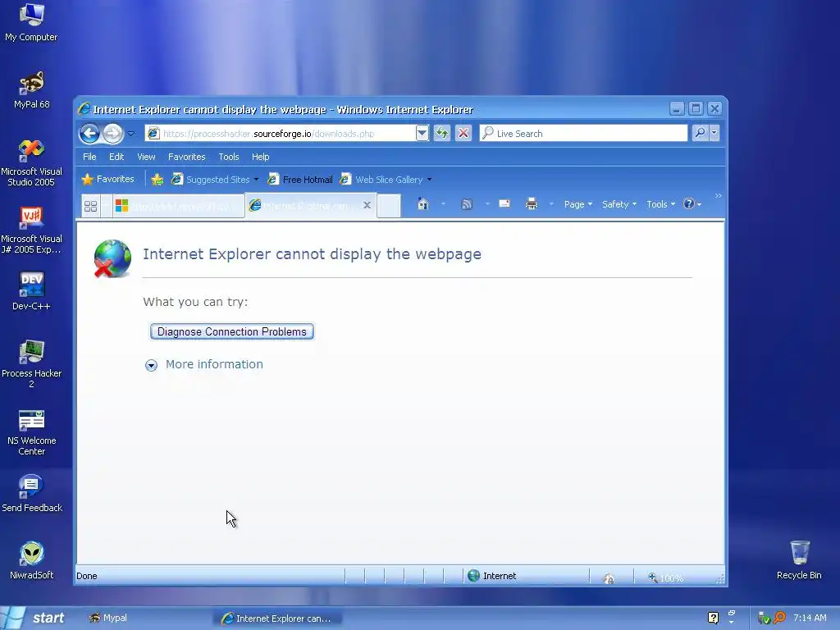Screen dimensions: 840x630
Task: Click the Read Mail envelope icon
Action: point(504,203)
